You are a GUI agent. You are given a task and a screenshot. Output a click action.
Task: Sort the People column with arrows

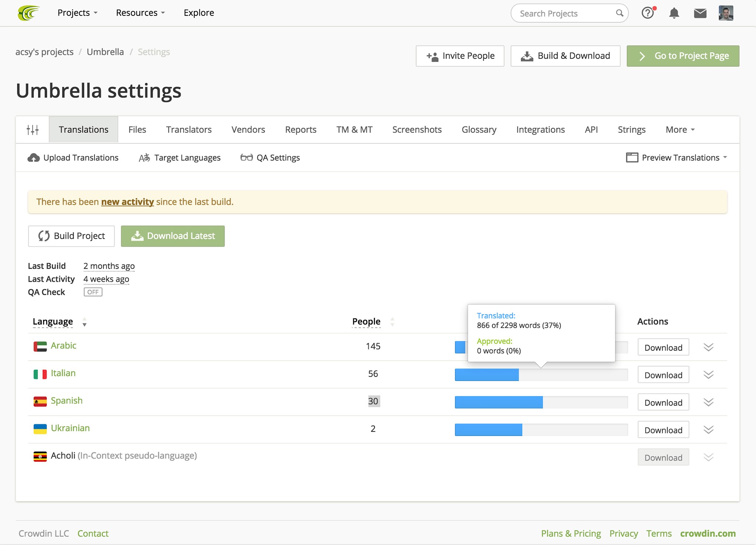coord(392,322)
